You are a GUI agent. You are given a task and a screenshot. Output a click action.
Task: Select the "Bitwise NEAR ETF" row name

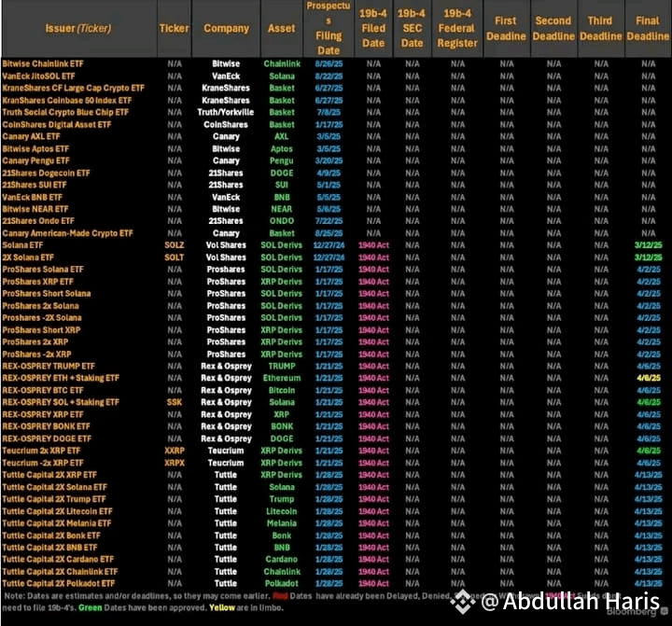click(x=35, y=209)
